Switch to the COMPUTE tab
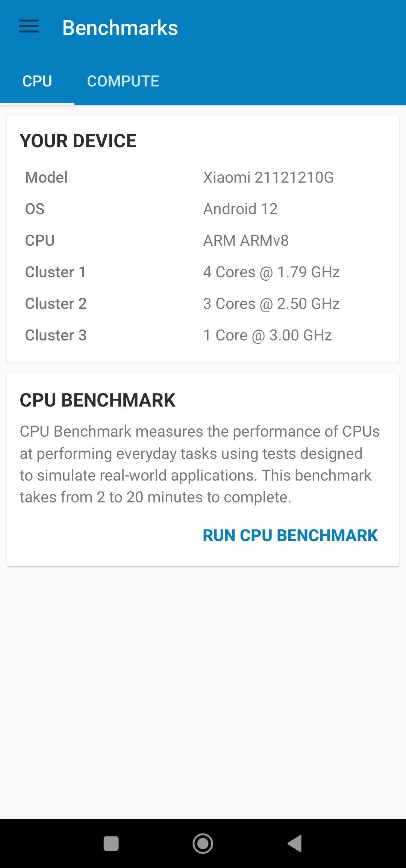 click(123, 81)
